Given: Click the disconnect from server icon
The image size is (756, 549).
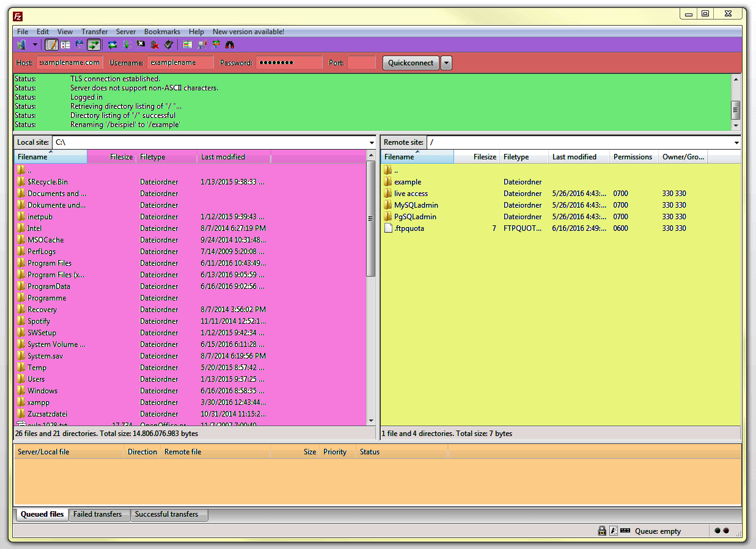Looking at the screenshot, I should click(155, 45).
